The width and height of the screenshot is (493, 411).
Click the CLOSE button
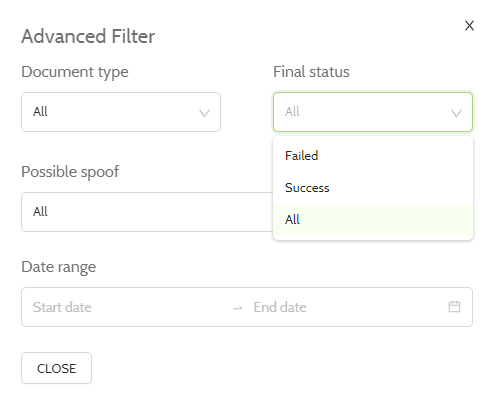[56, 368]
